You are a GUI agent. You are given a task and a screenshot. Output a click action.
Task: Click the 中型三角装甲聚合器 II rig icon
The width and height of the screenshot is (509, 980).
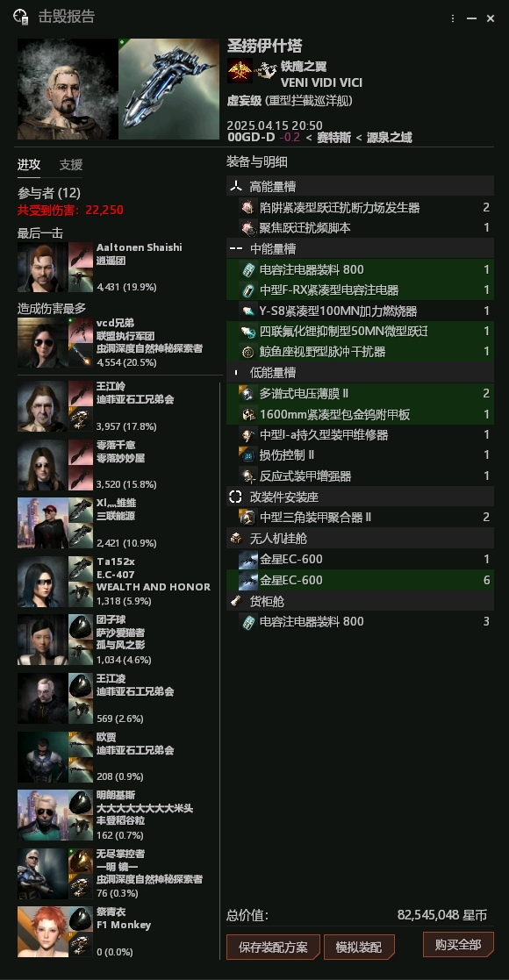[x=248, y=517]
